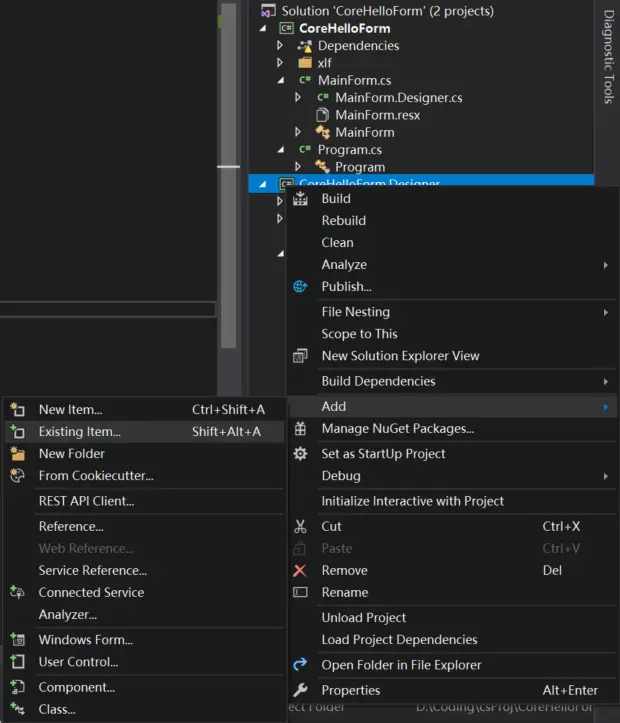Expand the Dependencies node
Viewport: 620px width, 723px height.
point(279,45)
